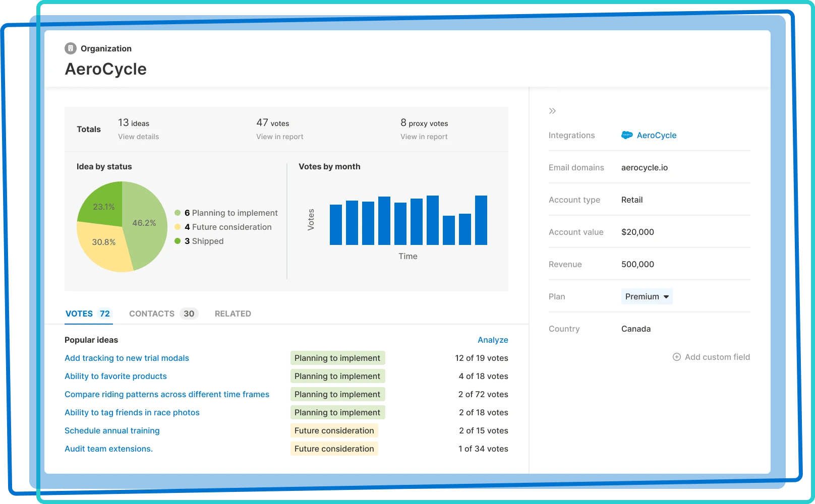Click the Retail account type value

[632, 200]
